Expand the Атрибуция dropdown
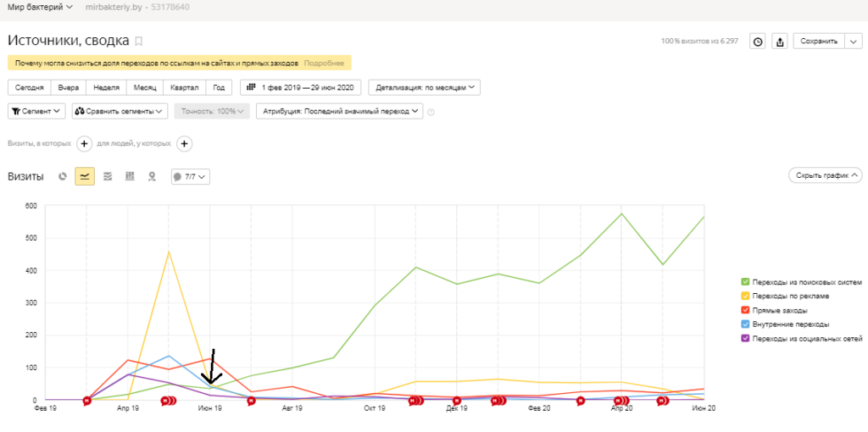868x432 pixels. (x=339, y=111)
